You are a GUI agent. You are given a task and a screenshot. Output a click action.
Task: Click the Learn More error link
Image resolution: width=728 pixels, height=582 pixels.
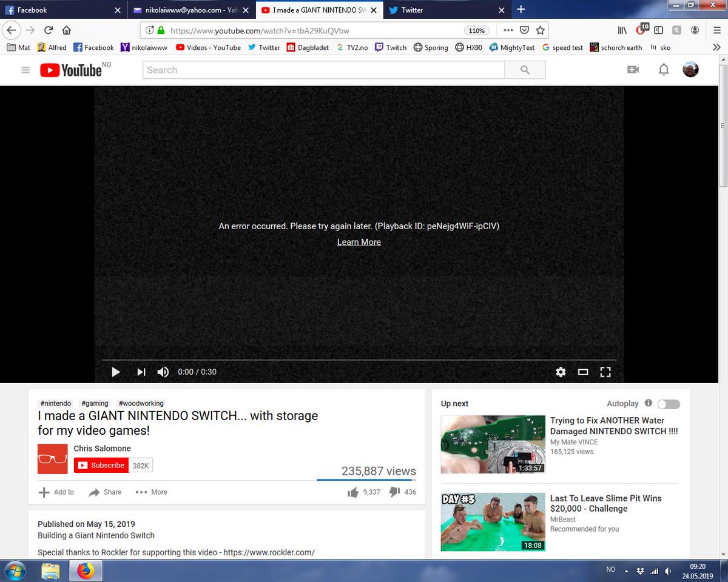click(x=359, y=242)
